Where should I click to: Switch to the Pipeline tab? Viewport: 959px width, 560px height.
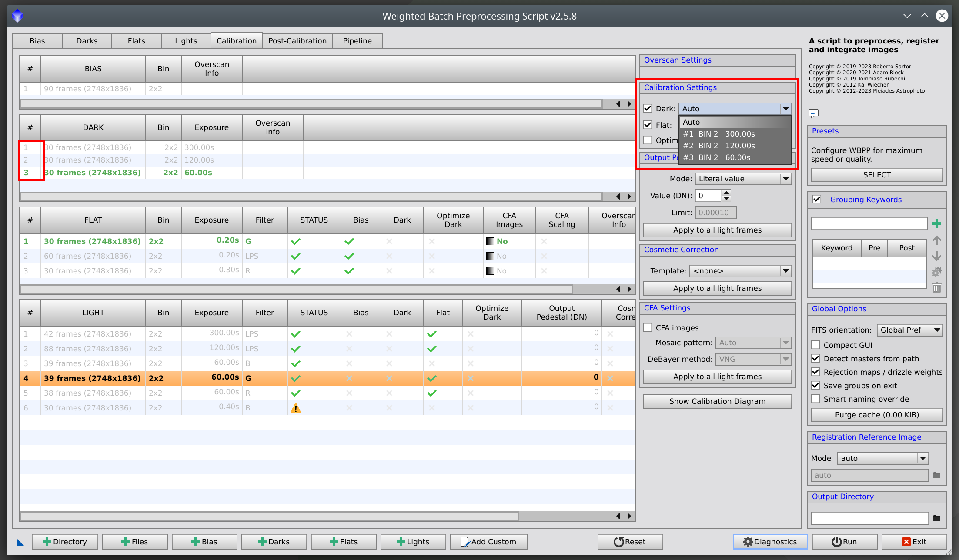tap(358, 40)
